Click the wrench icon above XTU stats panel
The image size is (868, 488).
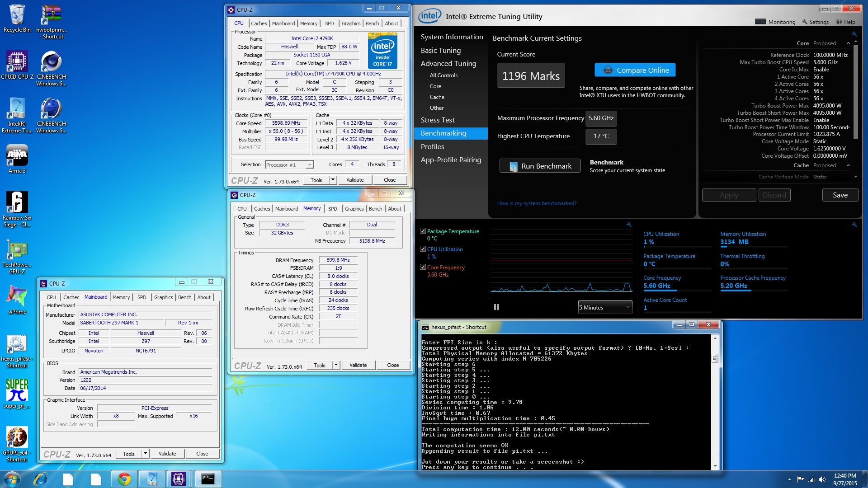coord(854,225)
